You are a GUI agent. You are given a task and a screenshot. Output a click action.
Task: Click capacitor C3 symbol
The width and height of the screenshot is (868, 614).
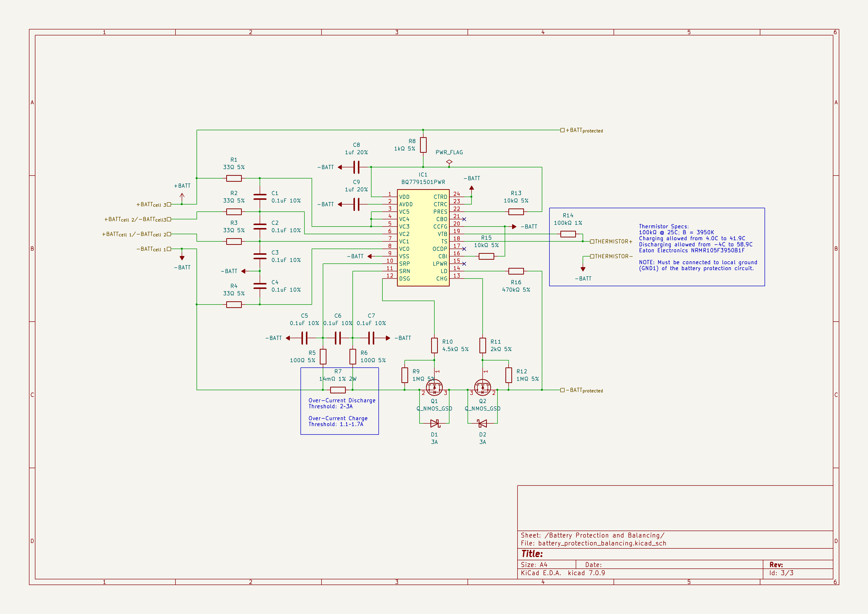[x=260, y=256]
